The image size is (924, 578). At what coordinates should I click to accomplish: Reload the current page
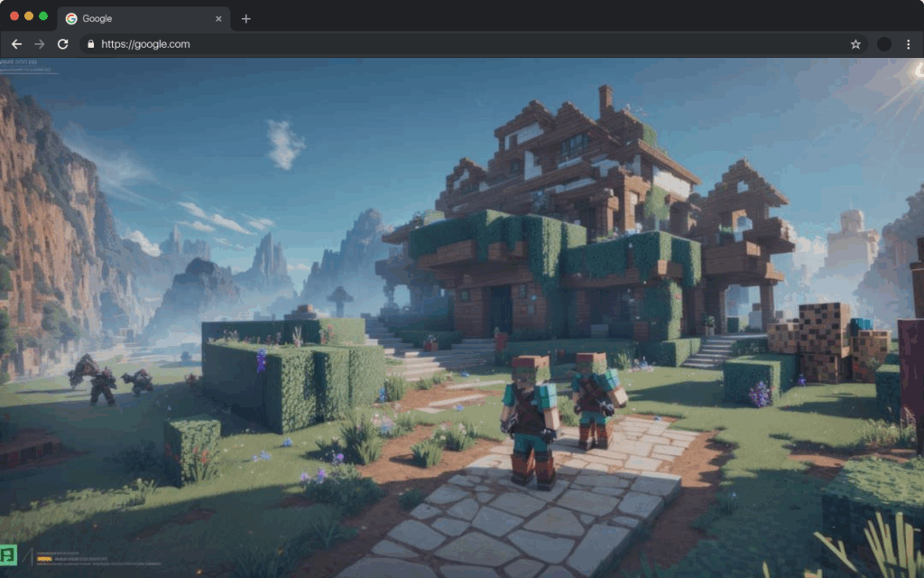click(x=61, y=43)
